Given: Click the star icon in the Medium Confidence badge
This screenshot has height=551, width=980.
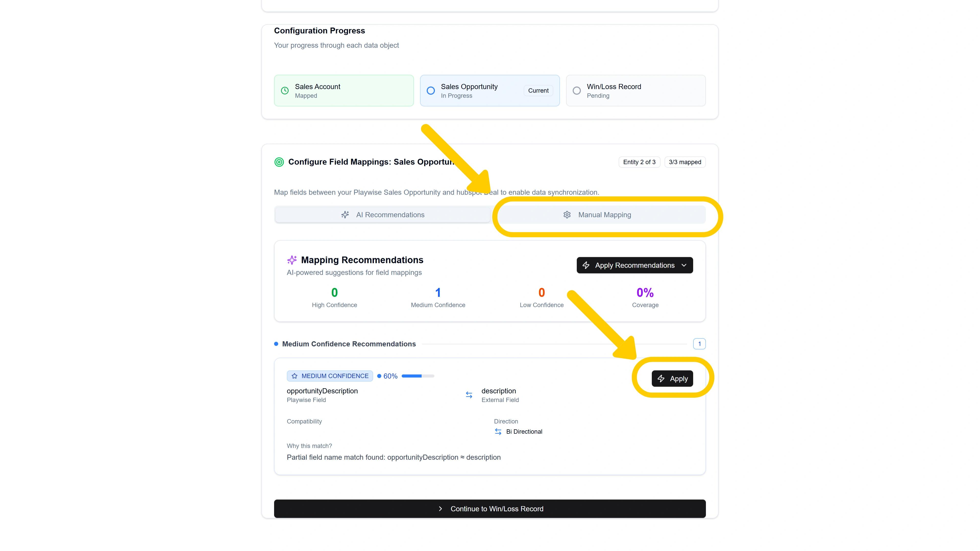Looking at the screenshot, I should (295, 376).
